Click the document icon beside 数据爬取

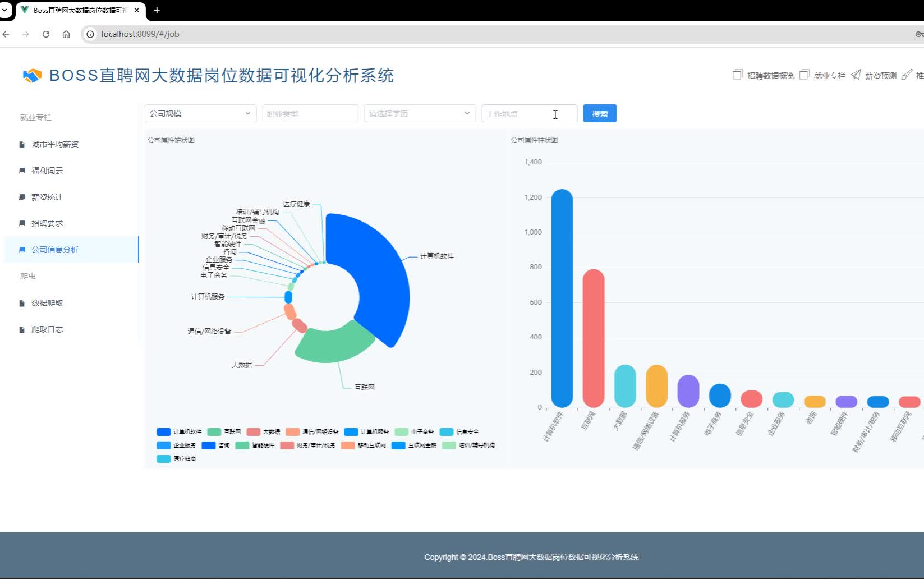[x=22, y=304]
